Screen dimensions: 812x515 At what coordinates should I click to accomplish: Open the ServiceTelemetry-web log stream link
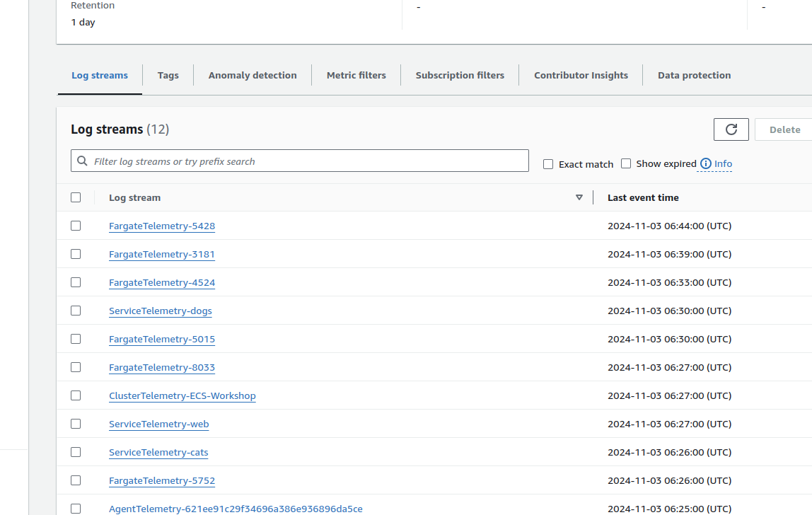pos(159,424)
